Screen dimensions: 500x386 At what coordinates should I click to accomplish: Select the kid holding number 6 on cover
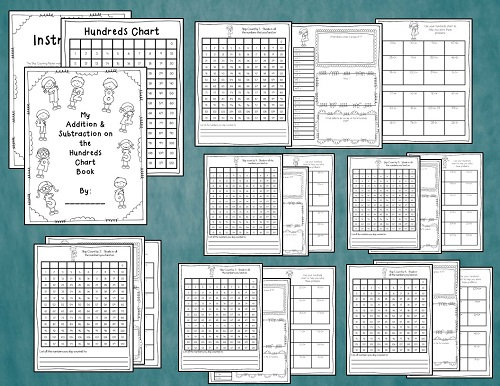click(x=120, y=193)
